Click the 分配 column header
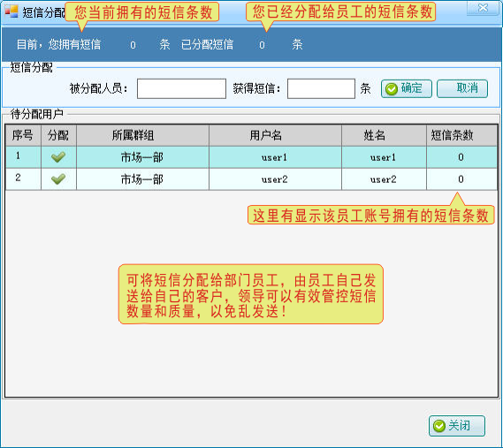Screen dimensions: 503x448 (58, 135)
